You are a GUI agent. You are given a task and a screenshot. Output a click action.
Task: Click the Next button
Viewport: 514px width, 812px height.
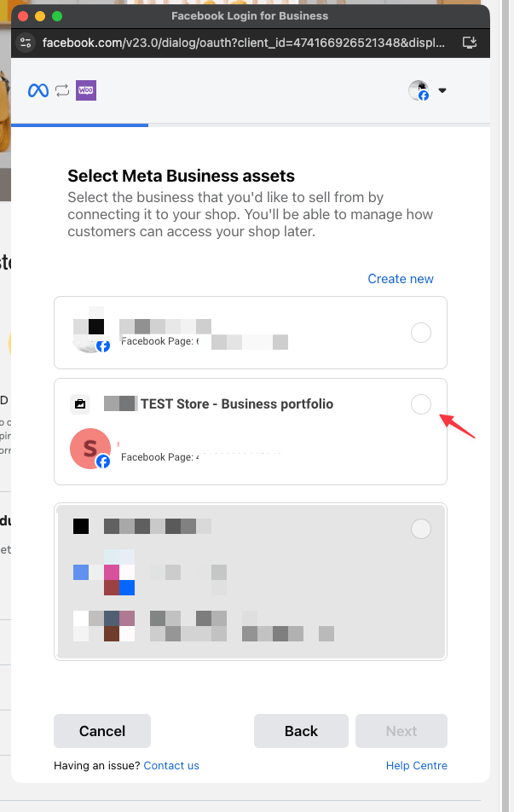click(x=401, y=731)
